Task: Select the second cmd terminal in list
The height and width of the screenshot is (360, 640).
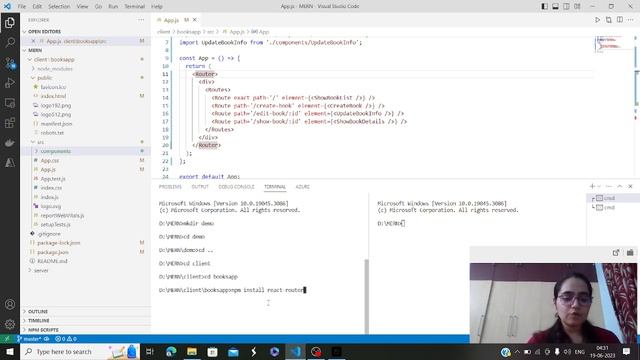Action: pos(609,207)
